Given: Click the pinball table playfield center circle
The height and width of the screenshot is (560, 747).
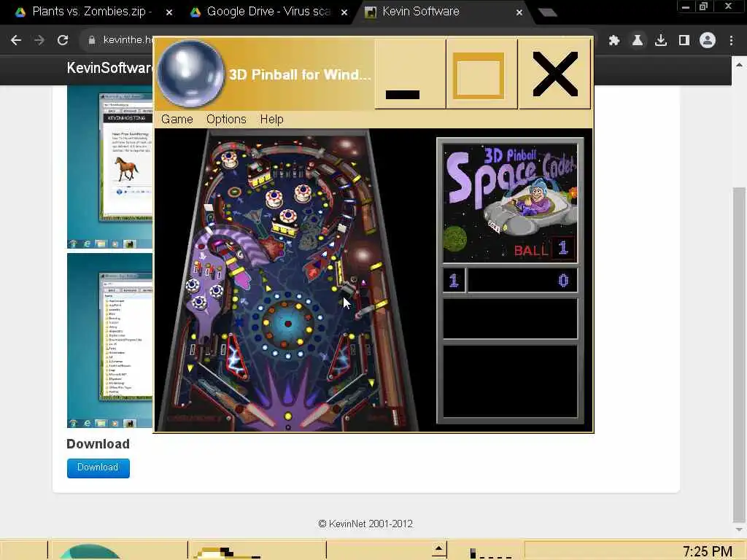Looking at the screenshot, I should point(287,323).
